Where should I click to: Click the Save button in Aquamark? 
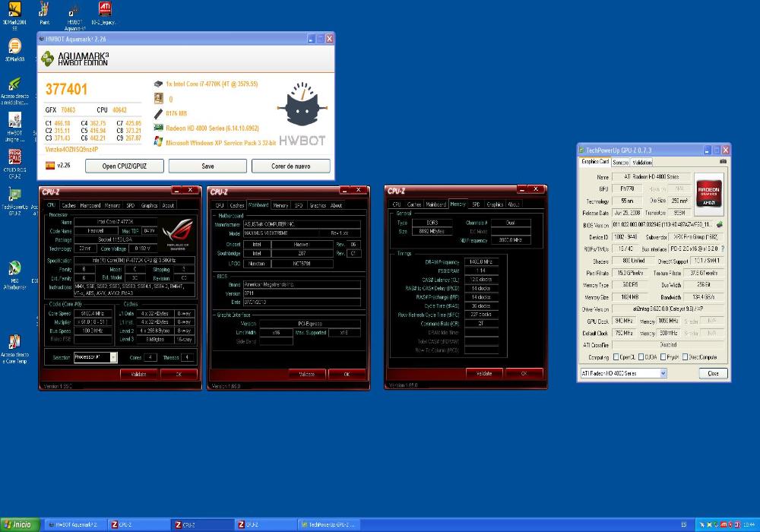pyautogui.click(x=207, y=166)
